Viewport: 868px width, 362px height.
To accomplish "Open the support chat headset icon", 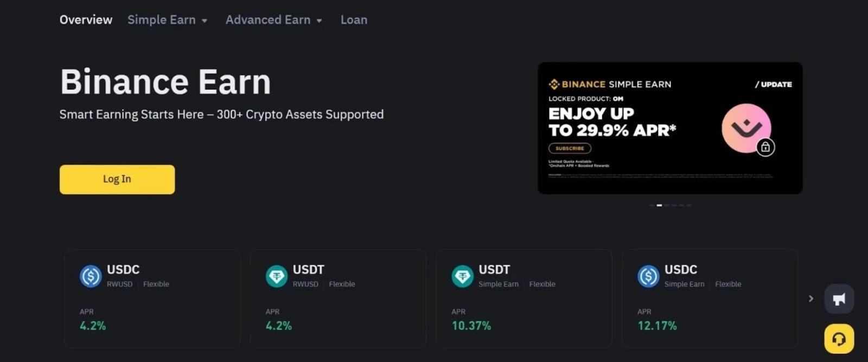I will click(838, 338).
